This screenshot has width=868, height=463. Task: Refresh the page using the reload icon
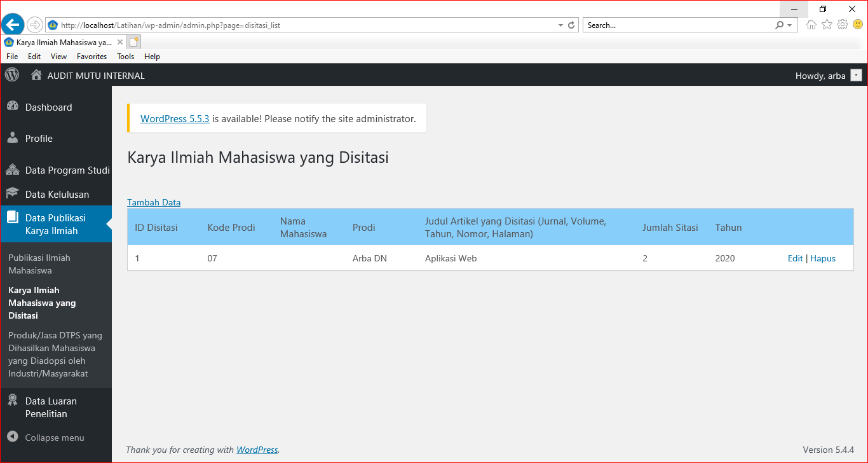click(x=571, y=25)
